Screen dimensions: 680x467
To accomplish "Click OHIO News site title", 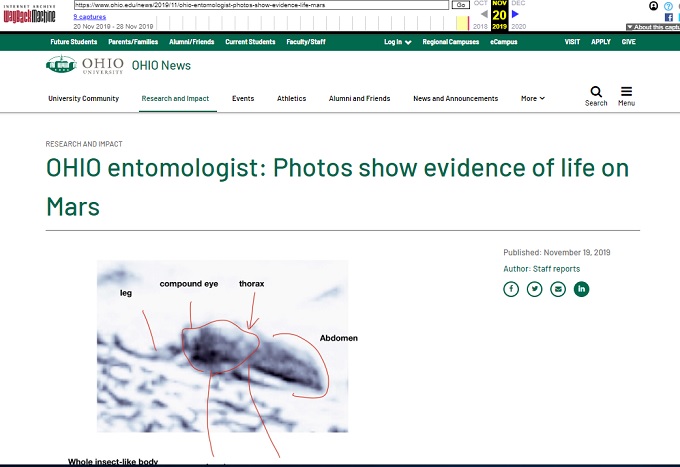I will pyautogui.click(x=161, y=65).
